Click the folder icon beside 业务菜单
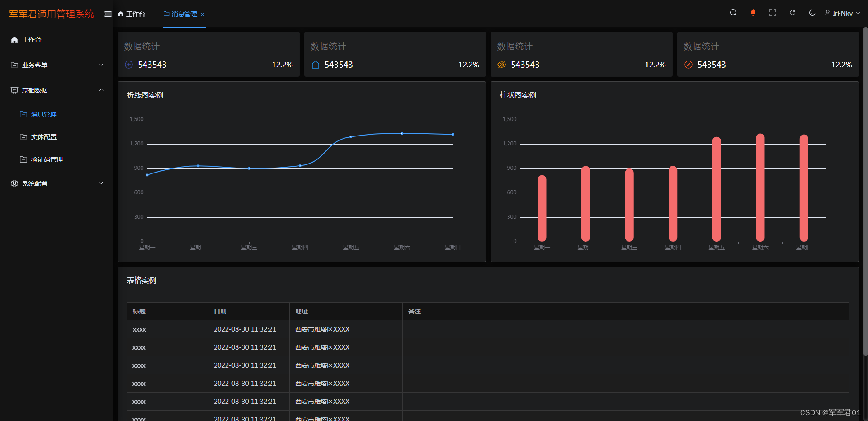The width and height of the screenshot is (868, 421). pos(14,65)
